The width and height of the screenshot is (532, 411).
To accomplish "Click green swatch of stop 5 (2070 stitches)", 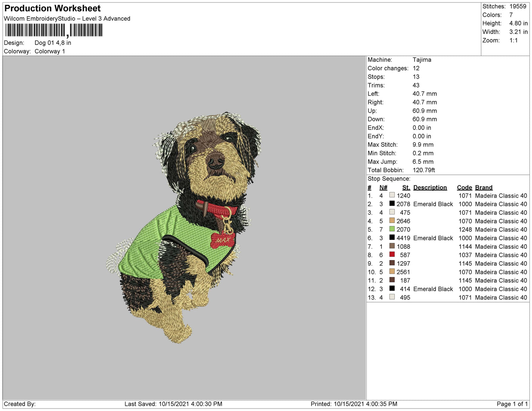I will (392, 229).
